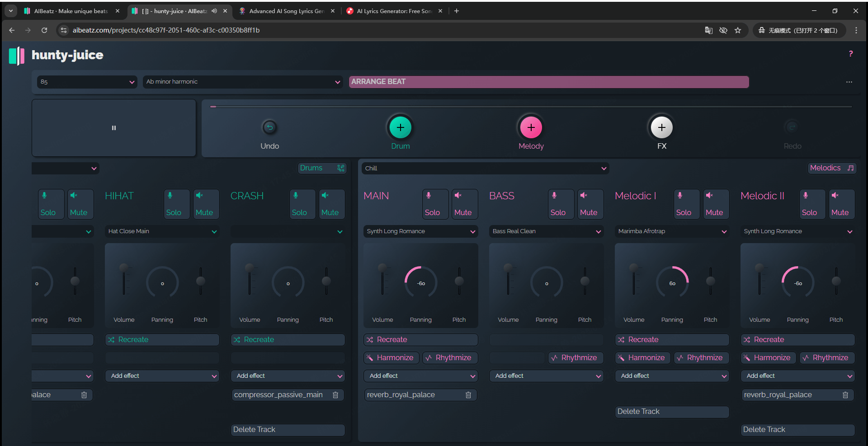Add a drum track with the pink Drum plus icon

point(400,127)
